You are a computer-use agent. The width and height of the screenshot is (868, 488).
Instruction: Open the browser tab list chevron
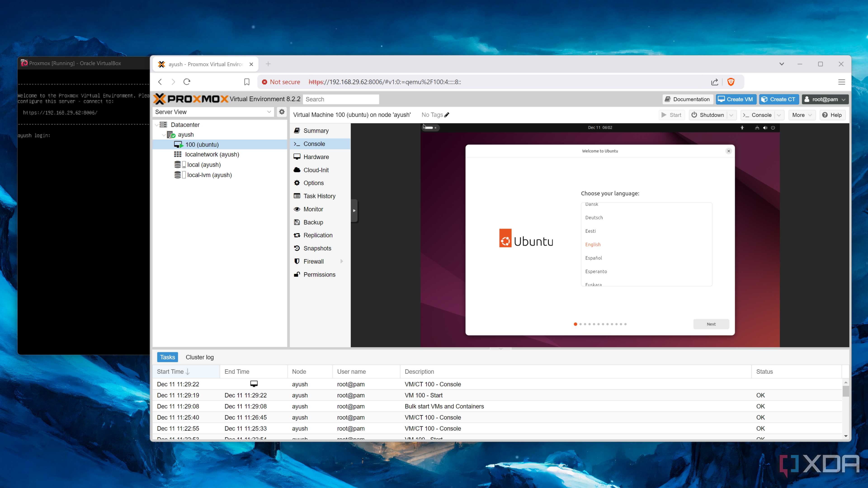(782, 64)
